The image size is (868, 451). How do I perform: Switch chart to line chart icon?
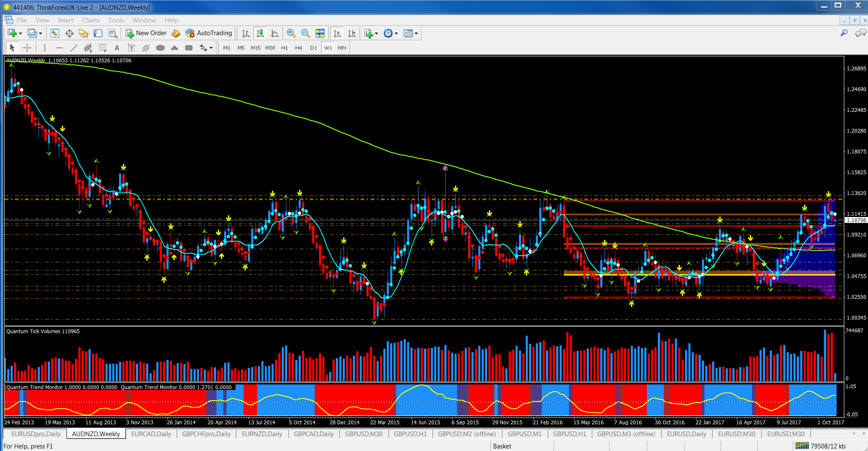(275, 33)
